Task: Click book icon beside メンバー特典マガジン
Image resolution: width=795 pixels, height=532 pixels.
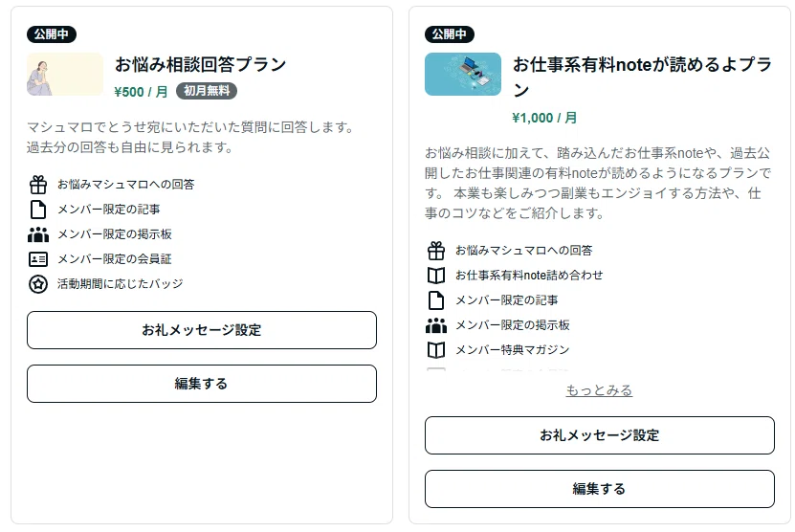Action: (436, 350)
